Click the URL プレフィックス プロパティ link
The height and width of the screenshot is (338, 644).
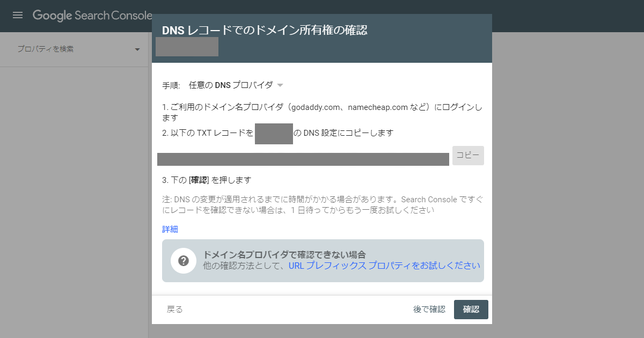[384, 265]
